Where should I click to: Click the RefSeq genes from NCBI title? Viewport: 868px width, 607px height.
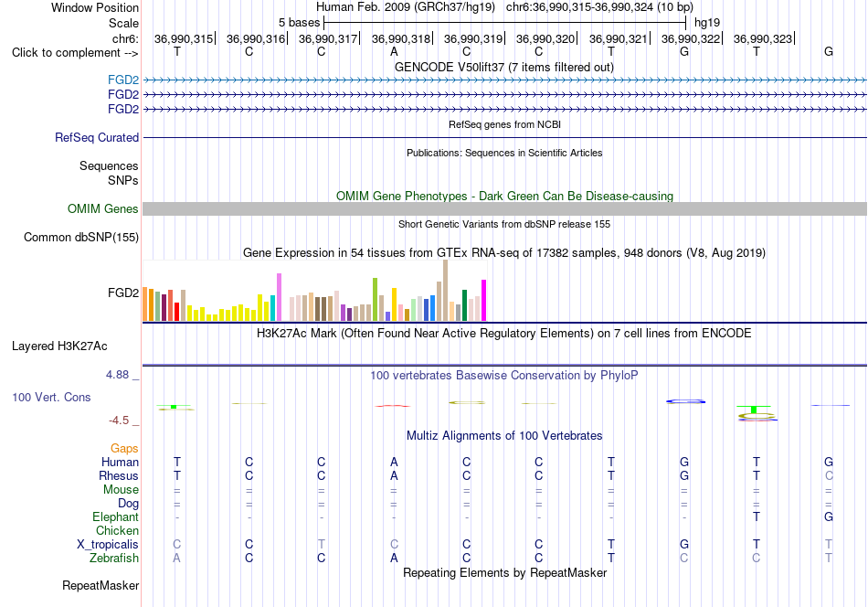(504, 124)
